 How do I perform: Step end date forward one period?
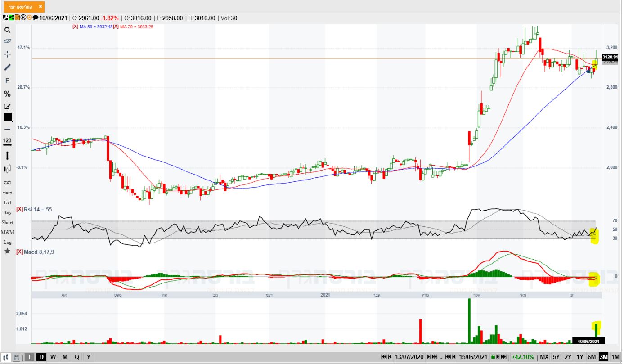click(498, 357)
